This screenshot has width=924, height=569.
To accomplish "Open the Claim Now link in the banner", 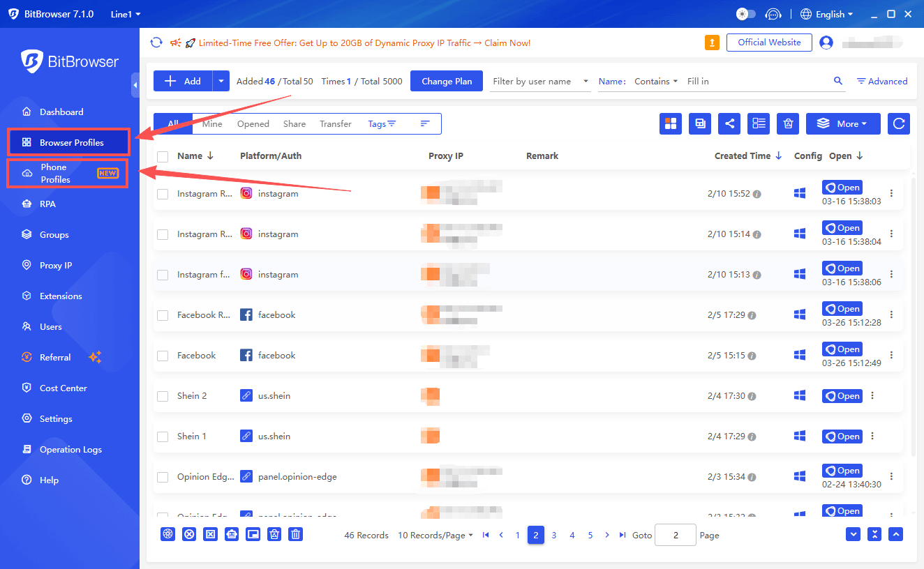I will (507, 43).
